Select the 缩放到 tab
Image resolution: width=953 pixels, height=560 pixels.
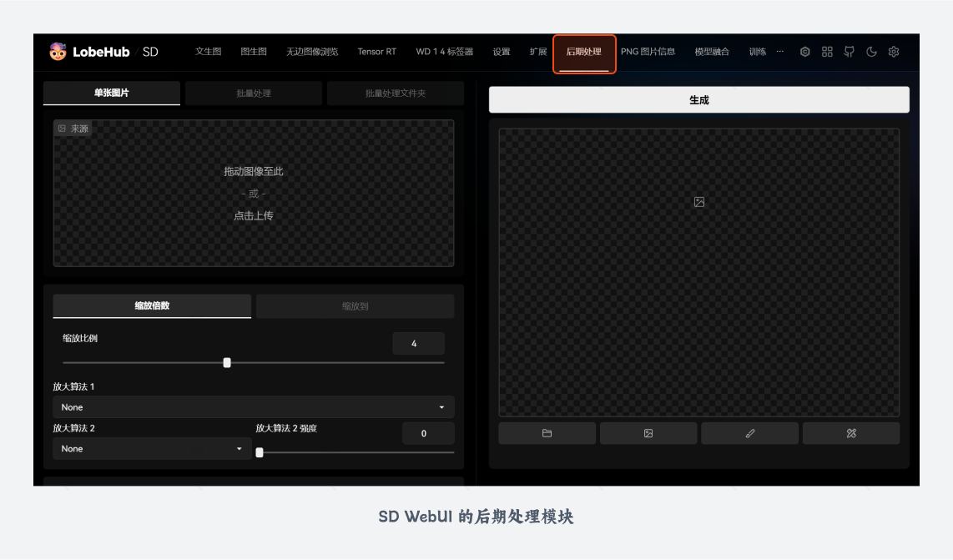(x=355, y=305)
